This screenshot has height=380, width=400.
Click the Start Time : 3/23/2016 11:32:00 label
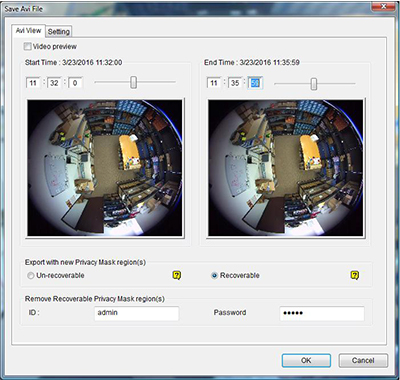pos(73,62)
